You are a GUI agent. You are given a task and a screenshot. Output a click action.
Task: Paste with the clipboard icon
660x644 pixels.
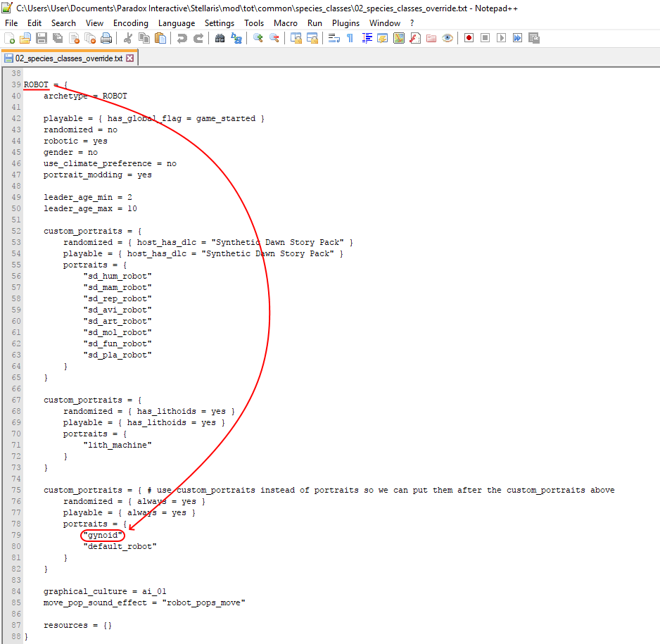point(160,38)
